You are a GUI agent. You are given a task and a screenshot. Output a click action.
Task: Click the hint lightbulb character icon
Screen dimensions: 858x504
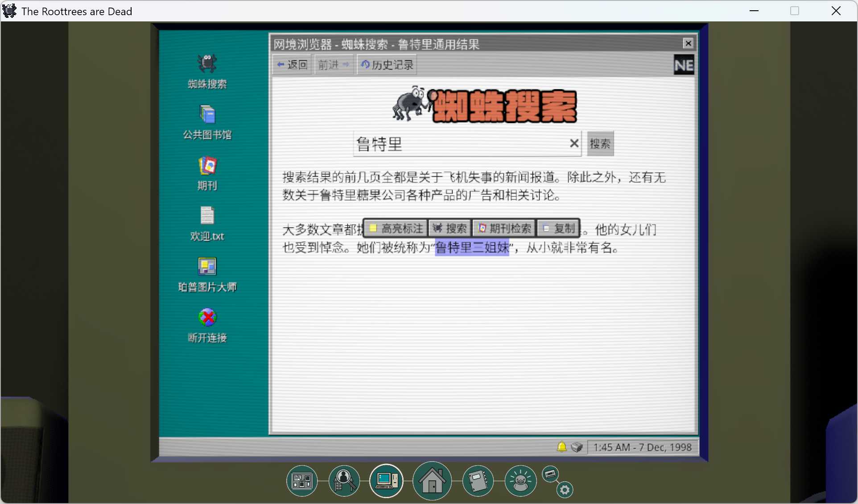[520, 481]
